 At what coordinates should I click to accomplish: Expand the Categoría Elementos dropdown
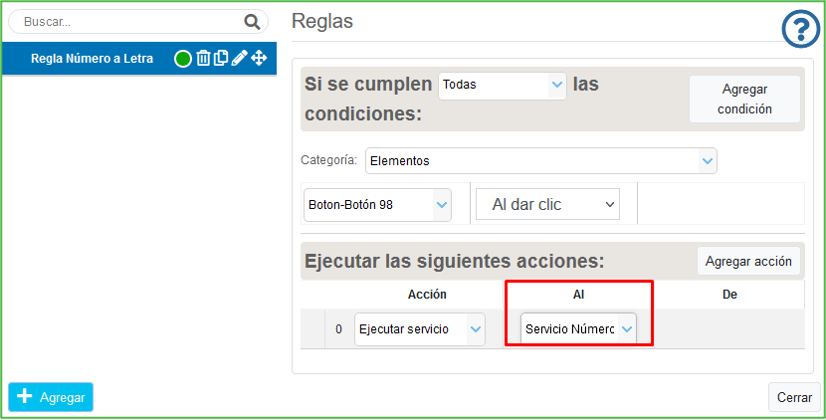click(540, 160)
